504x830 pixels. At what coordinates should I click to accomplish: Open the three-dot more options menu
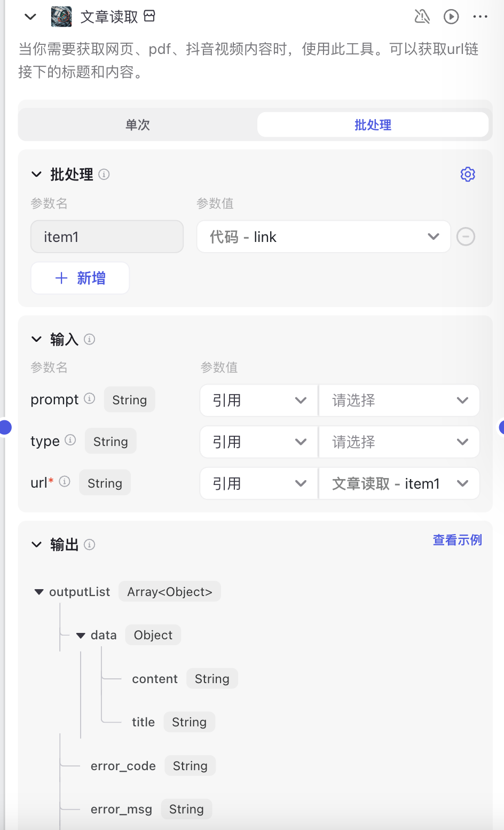(480, 17)
